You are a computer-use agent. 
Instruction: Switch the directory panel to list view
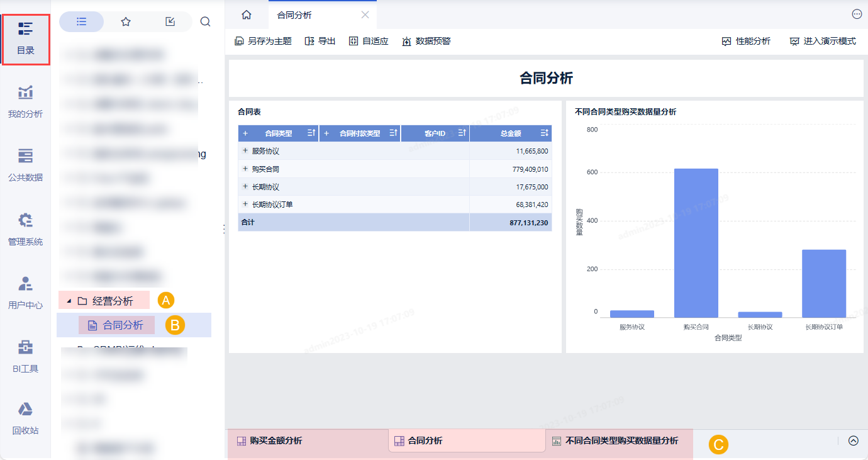click(x=81, y=21)
